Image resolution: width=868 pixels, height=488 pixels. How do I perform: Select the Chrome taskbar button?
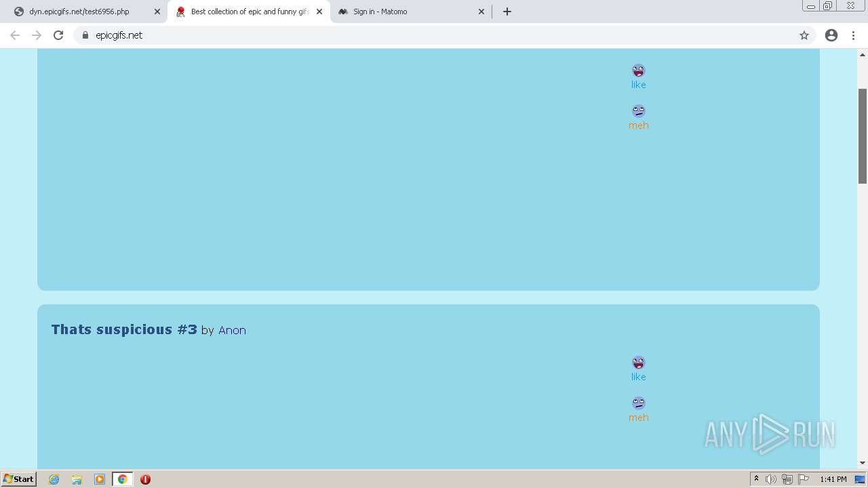tap(122, 479)
